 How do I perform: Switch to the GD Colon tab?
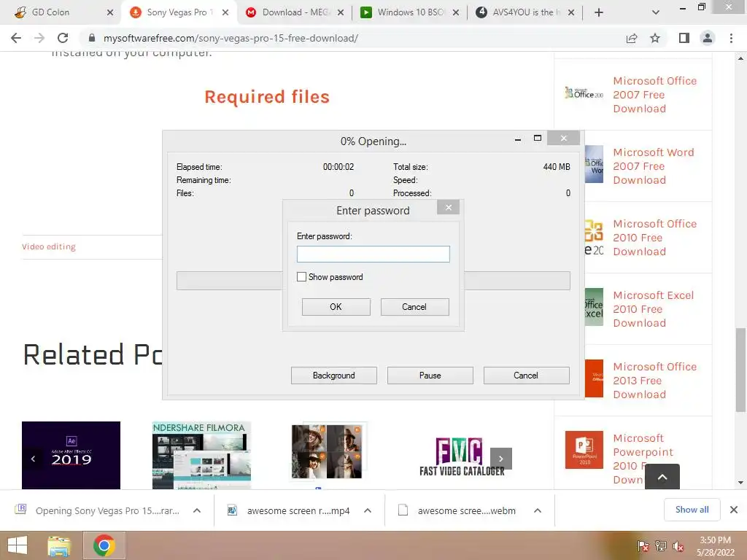click(50, 12)
